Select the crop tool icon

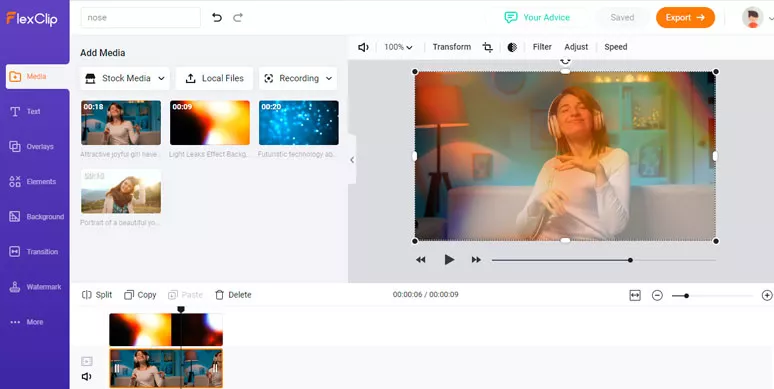pos(488,47)
